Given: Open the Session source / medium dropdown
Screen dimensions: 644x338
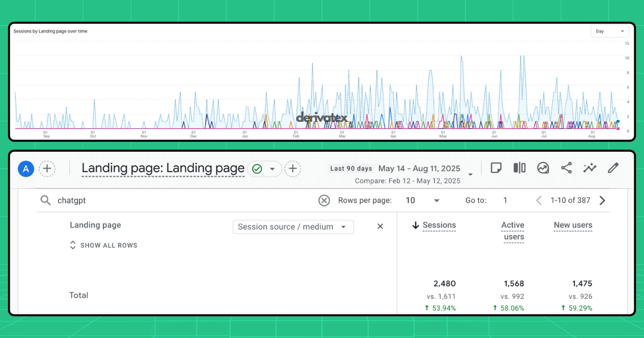Looking at the screenshot, I should pyautogui.click(x=292, y=226).
